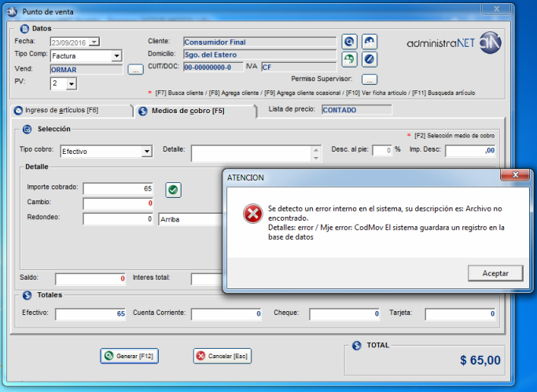This screenshot has height=392, width=537.
Task: Click the red error icon in dialog
Action: 252,214
